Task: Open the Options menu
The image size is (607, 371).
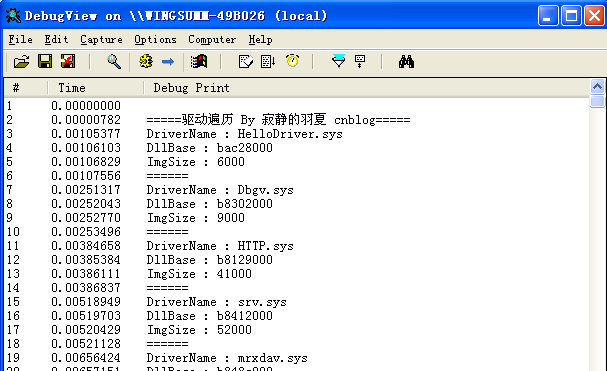Action: tap(155, 40)
